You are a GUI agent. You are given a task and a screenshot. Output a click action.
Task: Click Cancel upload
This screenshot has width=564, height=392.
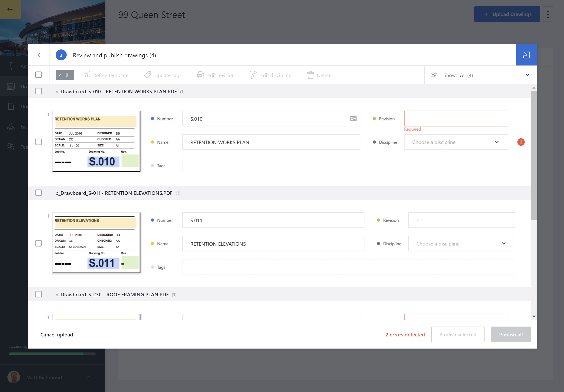click(57, 334)
